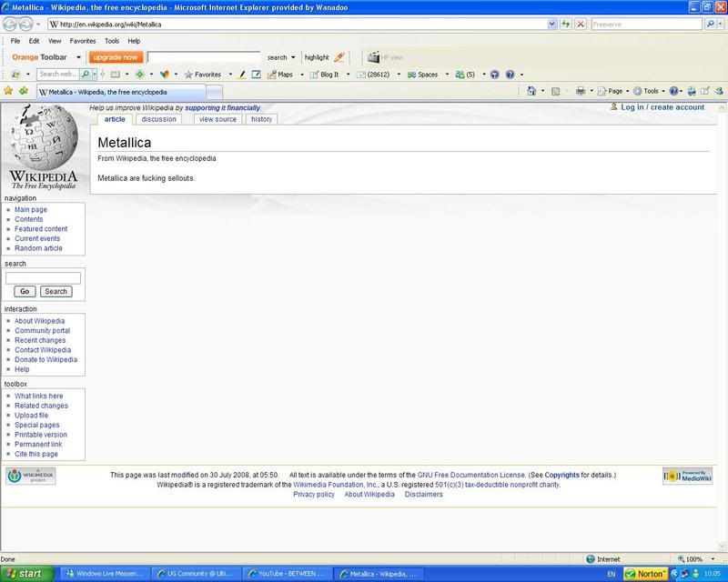Screen dimensions: 728x582
Task: Click the Maps toolbar button
Action: 280,75
